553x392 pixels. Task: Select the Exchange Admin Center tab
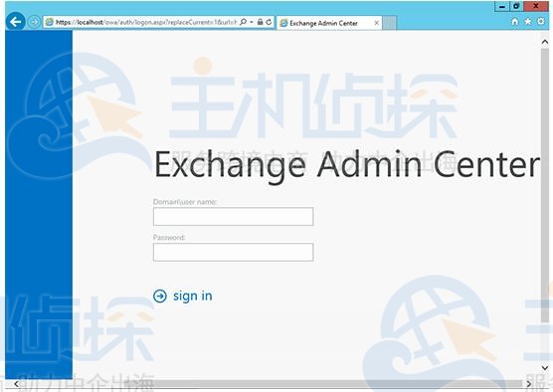[x=328, y=23]
